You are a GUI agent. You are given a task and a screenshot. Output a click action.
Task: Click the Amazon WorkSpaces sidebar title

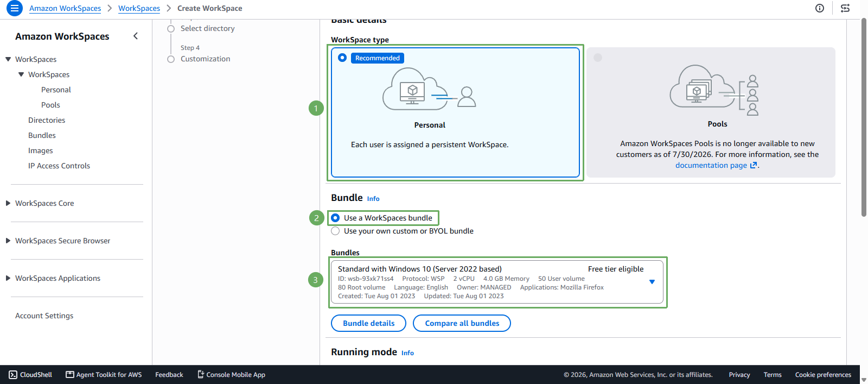pos(62,36)
